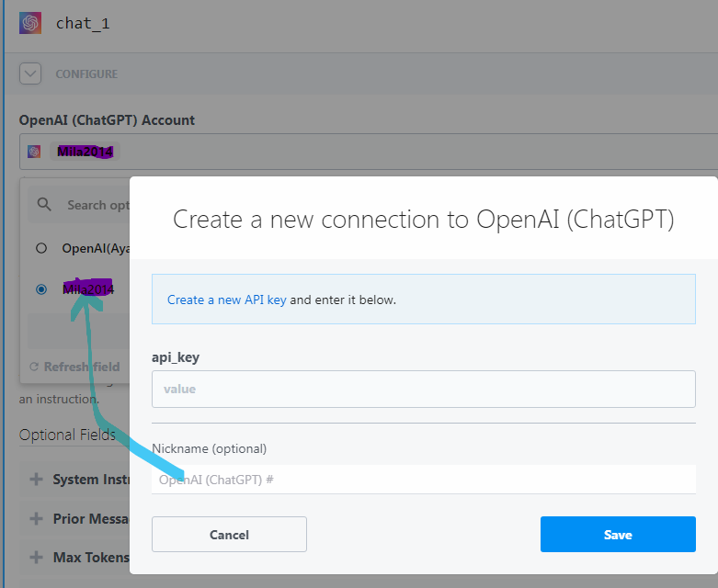The height and width of the screenshot is (588, 718).
Task: Click the OpenAI logo beside chat_1
Action: pos(30,23)
